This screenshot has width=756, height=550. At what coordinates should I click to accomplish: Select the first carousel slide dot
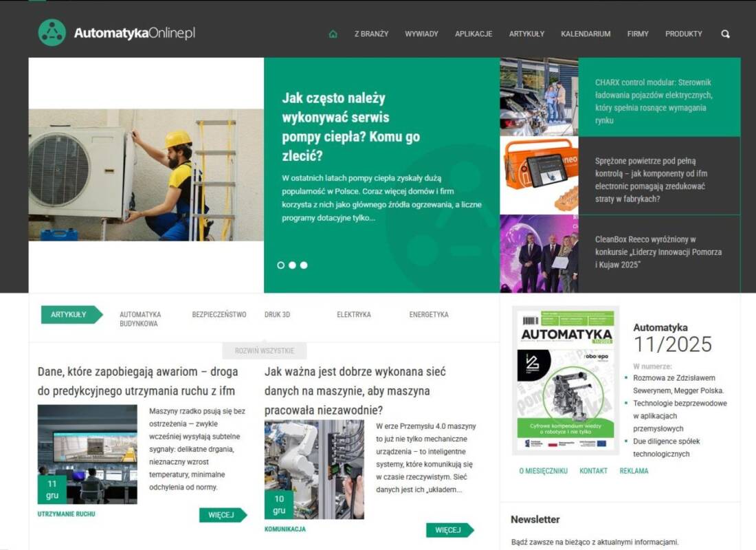point(280,265)
